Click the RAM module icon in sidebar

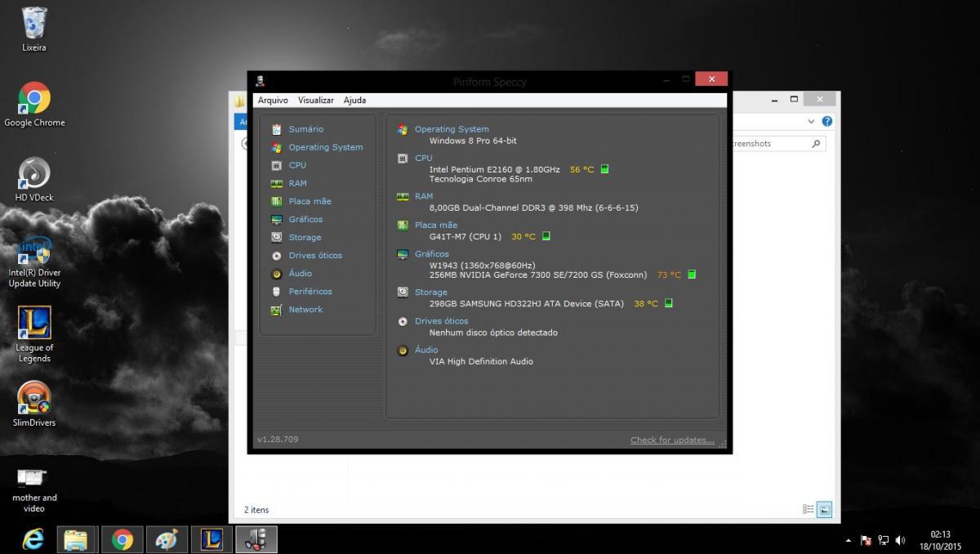point(276,183)
